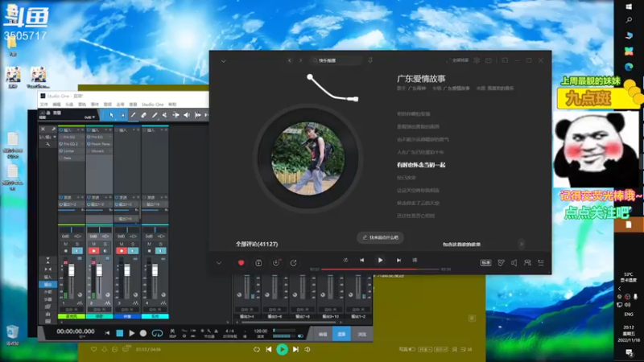The image size is (644, 362).
Task: Select the Mute tool in Studio One toolbar
Action: point(165,115)
